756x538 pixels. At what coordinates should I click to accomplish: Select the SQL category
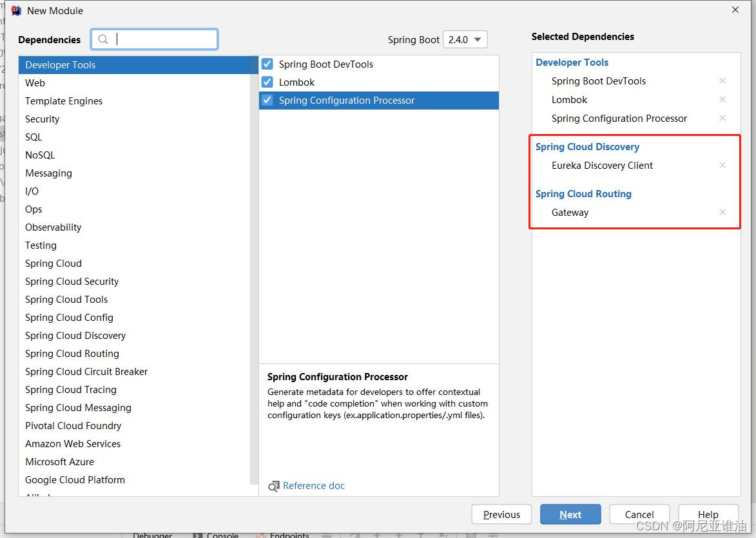(135, 137)
